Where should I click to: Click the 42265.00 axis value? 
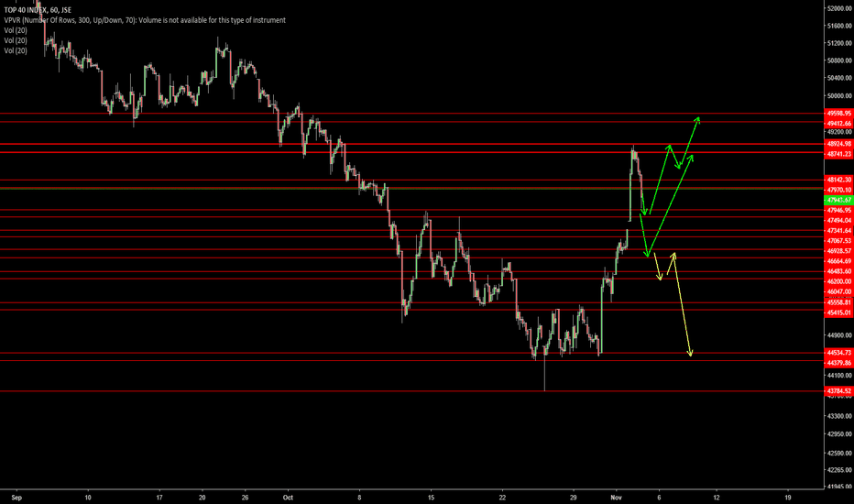[x=840, y=470]
